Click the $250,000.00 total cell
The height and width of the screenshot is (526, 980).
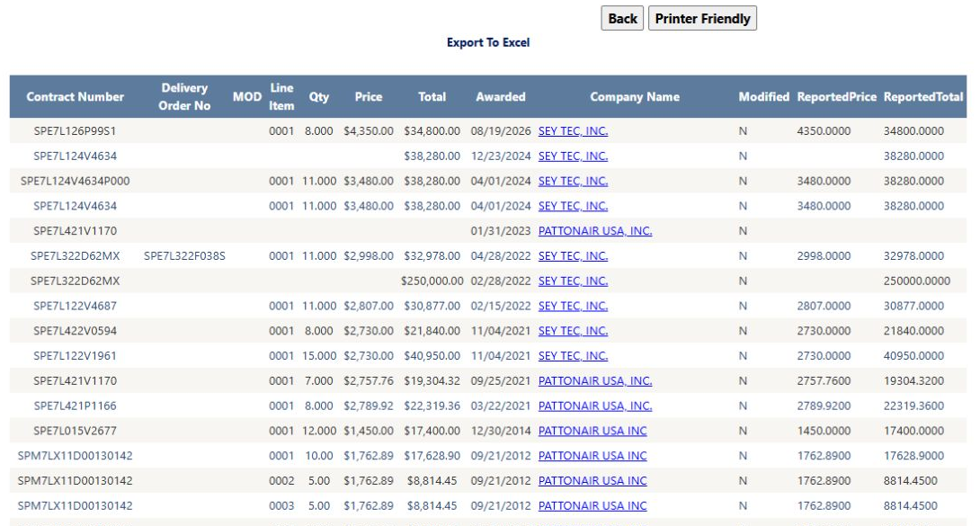point(432,281)
